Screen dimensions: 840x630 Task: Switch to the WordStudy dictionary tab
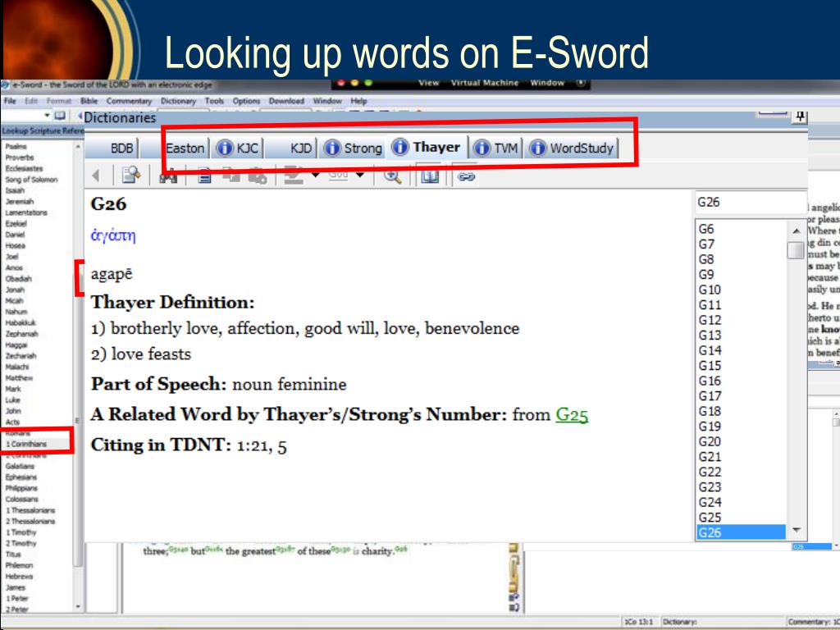(572, 148)
